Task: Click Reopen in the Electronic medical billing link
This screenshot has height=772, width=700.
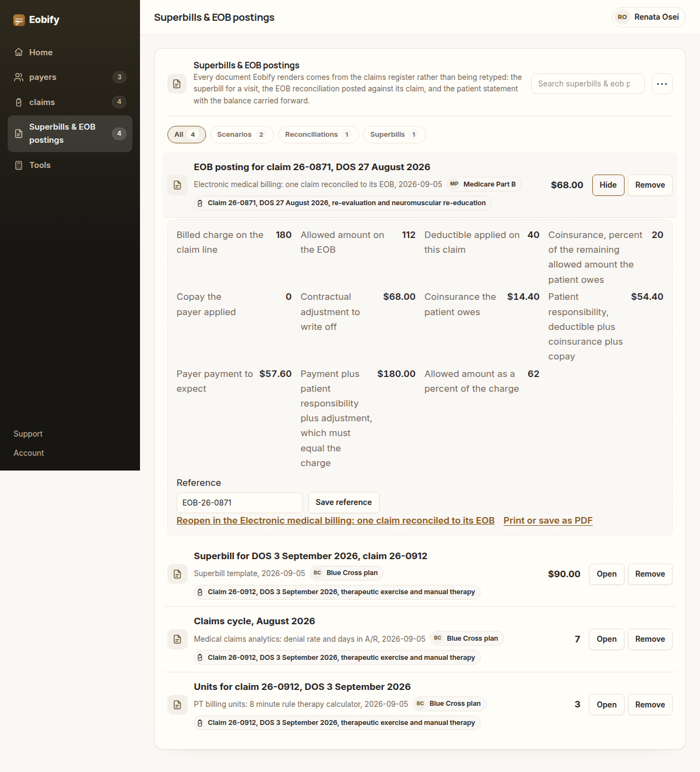Action: (x=335, y=520)
